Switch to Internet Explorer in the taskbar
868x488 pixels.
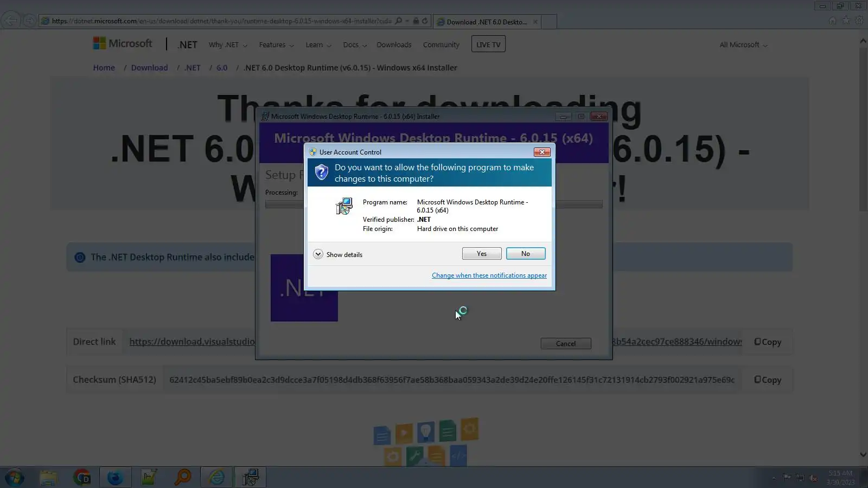pyautogui.click(x=216, y=478)
